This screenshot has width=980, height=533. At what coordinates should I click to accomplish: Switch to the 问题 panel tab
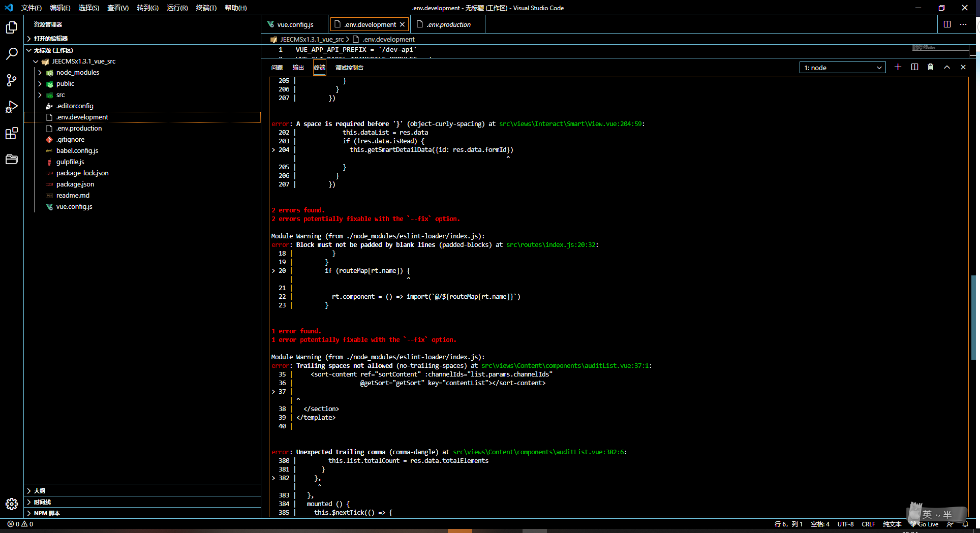277,68
